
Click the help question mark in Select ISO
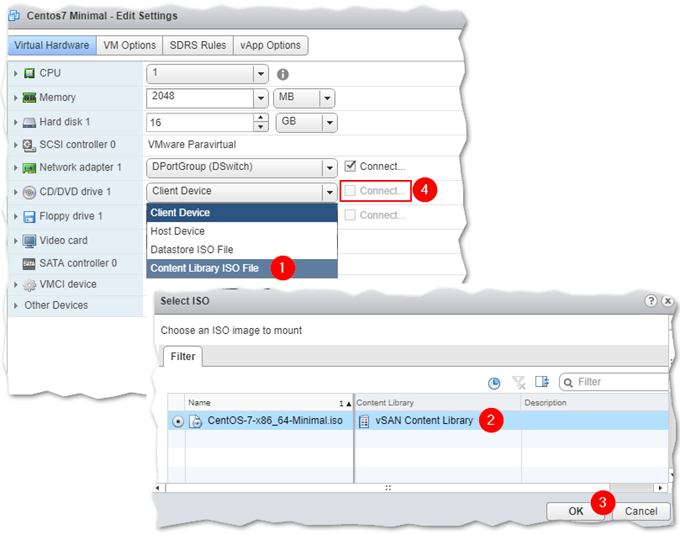(x=651, y=300)
